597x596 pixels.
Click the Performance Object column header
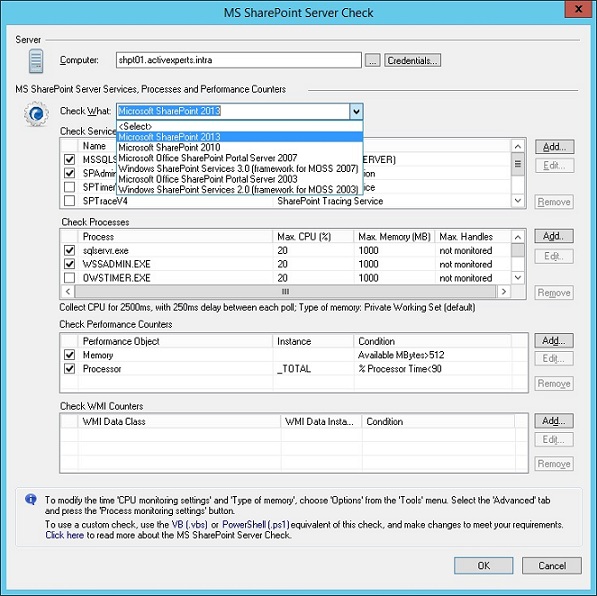pyautogui.click(x=175, y=341)
